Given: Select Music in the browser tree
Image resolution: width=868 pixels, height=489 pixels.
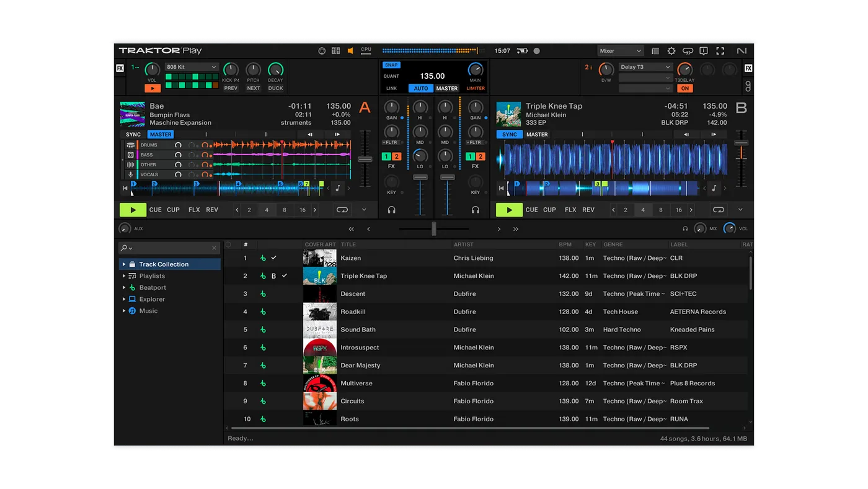Looking at the screenshot, I should [148, 311].
